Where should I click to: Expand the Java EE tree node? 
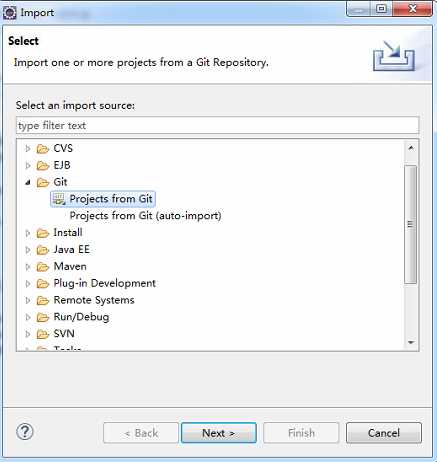click(28, 250)
